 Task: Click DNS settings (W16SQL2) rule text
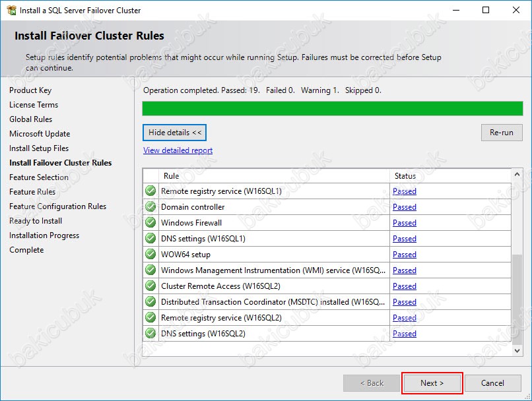click(x=203, y=334)
